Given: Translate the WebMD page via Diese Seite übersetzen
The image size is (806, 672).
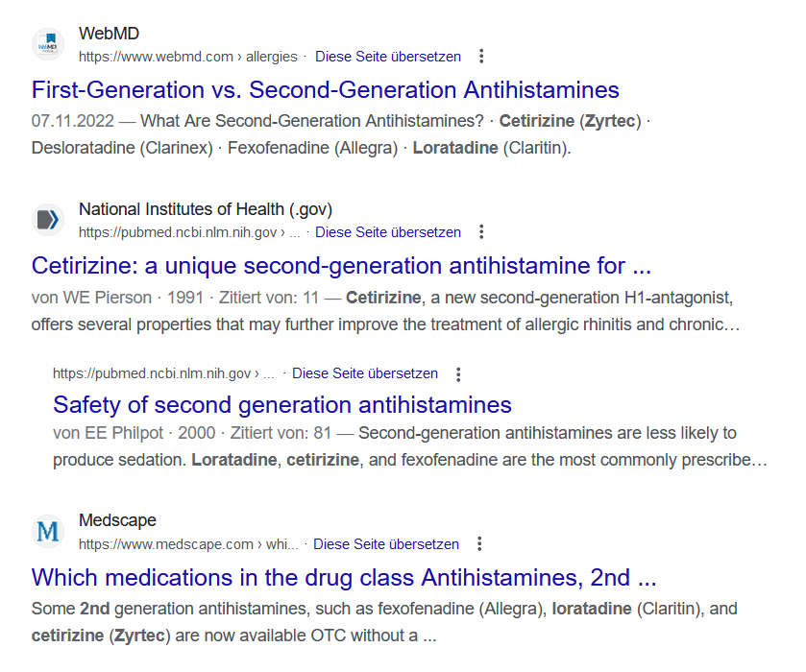Looking at the screenshot, I should [387, 57].
